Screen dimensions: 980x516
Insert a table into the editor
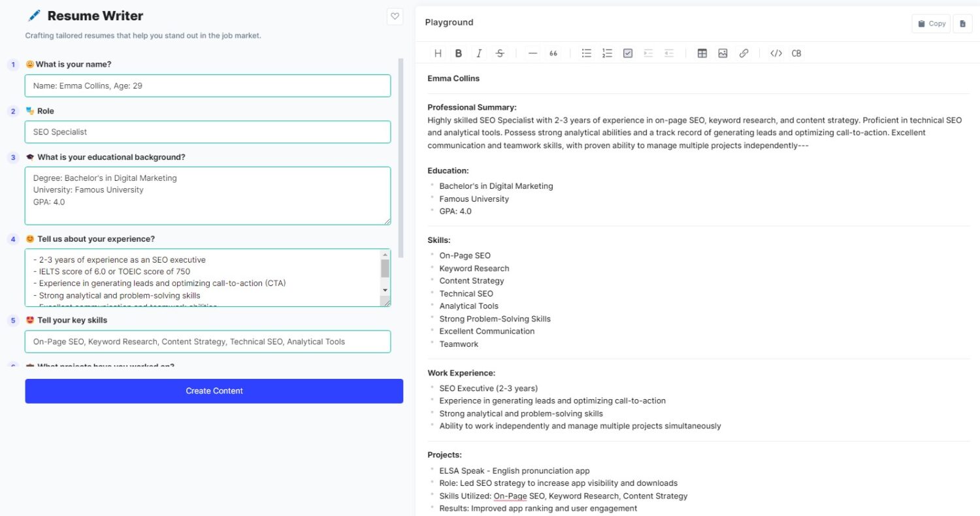(702, 54)
